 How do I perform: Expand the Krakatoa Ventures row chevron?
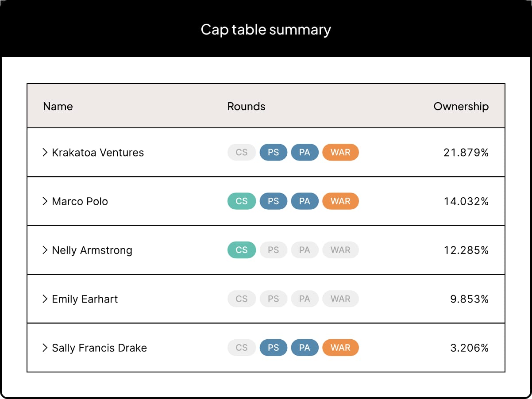click(45, 153)
